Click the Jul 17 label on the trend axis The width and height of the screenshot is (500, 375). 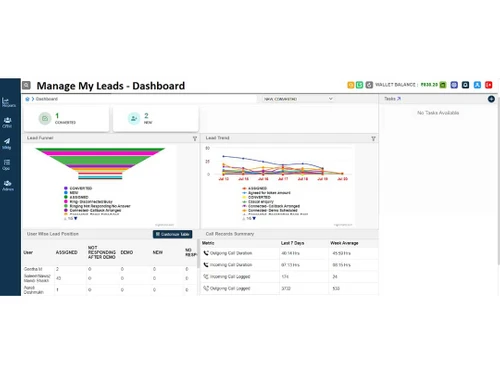tap(283, 179)
